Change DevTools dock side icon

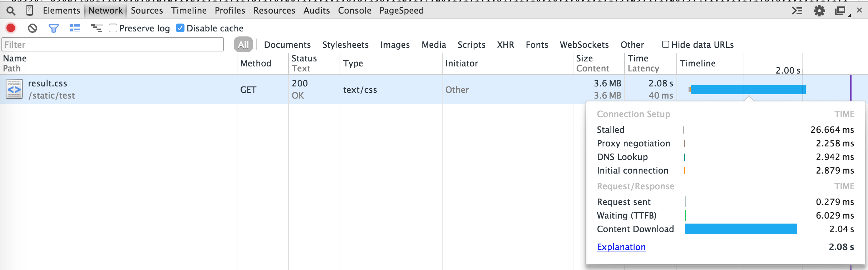point(840,11)
